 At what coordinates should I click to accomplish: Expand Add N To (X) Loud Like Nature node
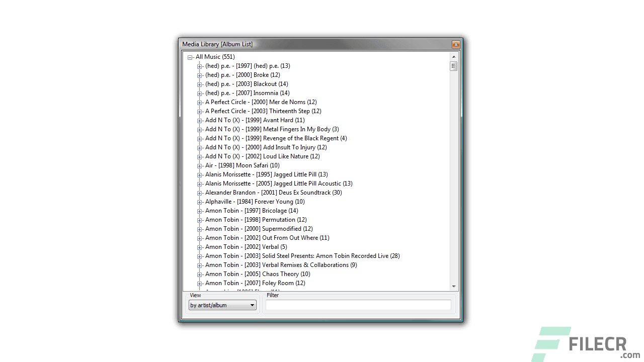(200, 157)
